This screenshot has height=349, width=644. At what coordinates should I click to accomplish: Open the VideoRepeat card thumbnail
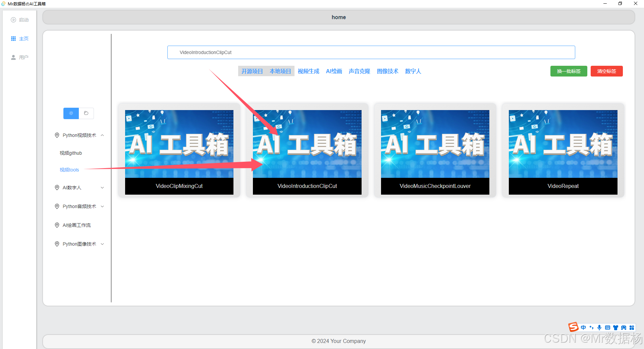563,144
